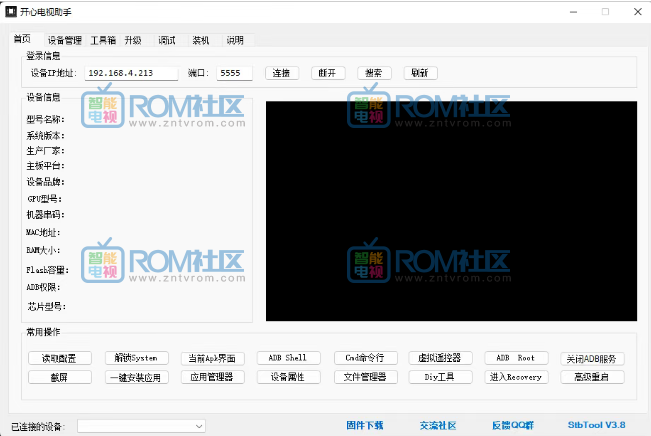Click the MAC地址 label
This screenshot has height=436, width=651.
43,233
